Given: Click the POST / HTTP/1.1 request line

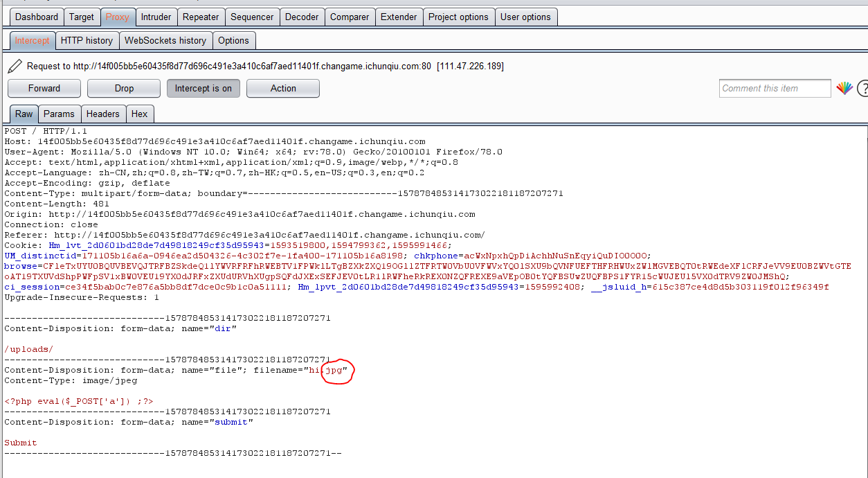Looking at the screenshot, I should [x=46, y=131].
